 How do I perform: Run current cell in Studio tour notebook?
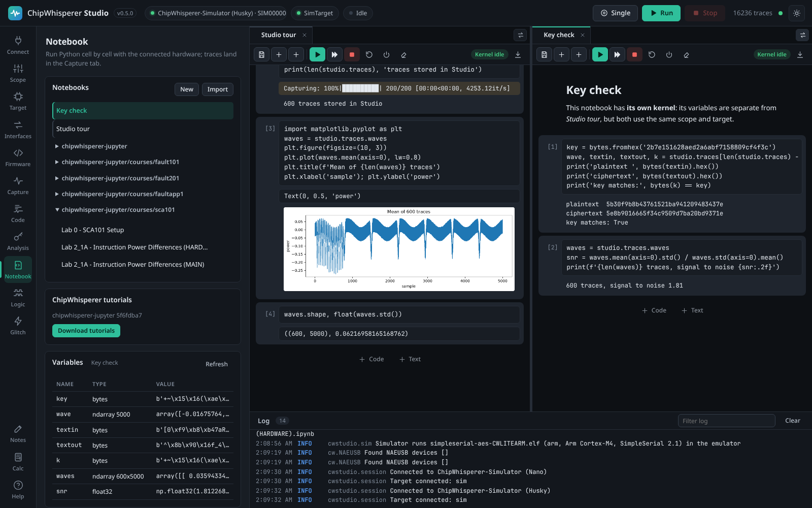(317, 54)
